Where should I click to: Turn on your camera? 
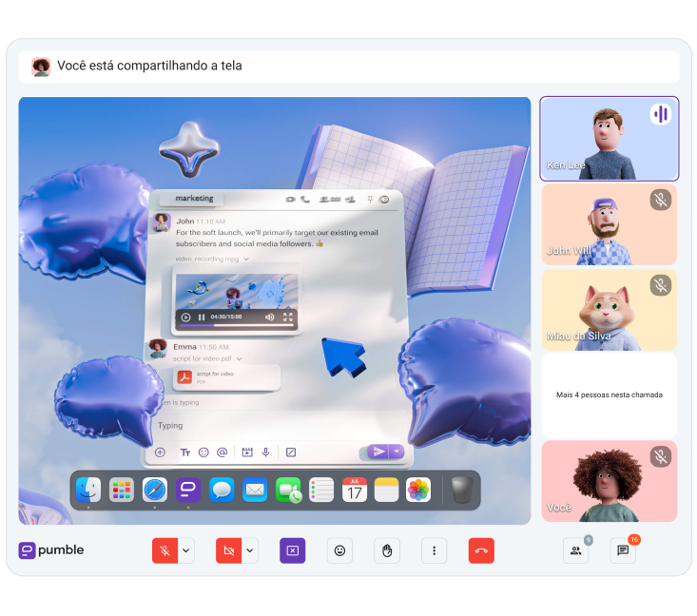(x=228, y=550)
